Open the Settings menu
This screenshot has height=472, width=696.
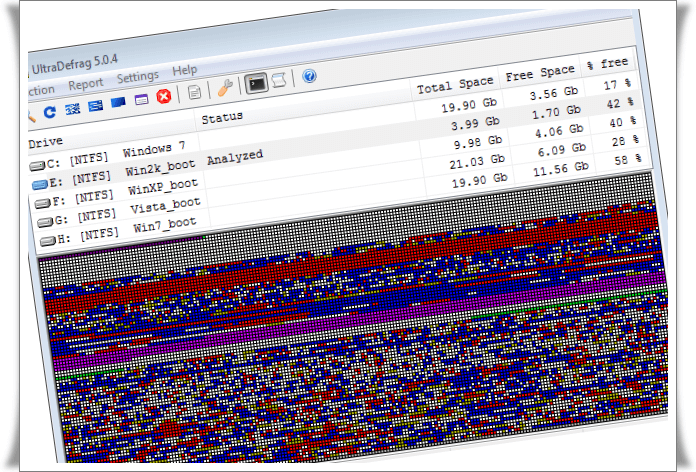(138, 77)
